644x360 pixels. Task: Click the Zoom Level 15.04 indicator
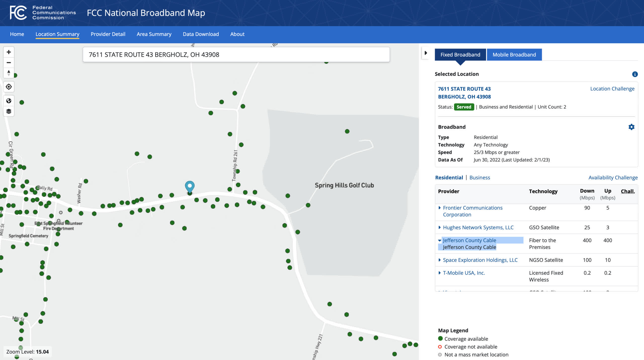(27, 352)
